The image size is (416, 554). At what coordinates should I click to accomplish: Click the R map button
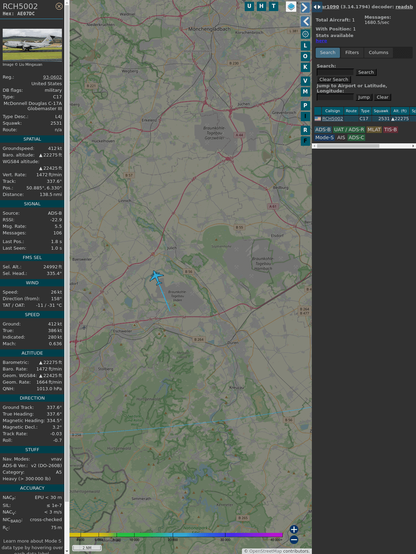tap(305, 130)
